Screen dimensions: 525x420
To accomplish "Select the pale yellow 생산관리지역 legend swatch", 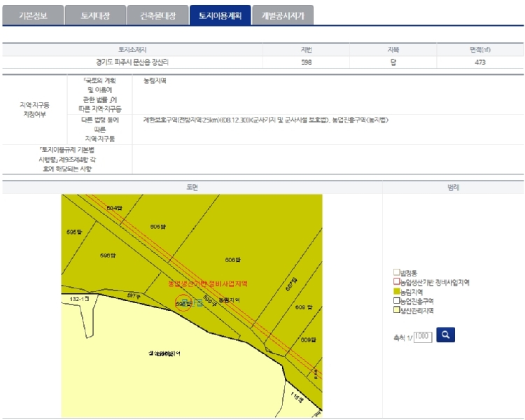I will point(397,309).
